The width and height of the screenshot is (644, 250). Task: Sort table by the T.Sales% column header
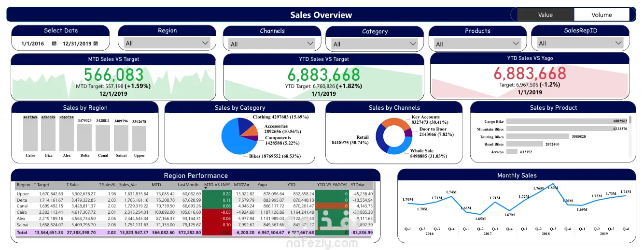click(x=107, y=185)
